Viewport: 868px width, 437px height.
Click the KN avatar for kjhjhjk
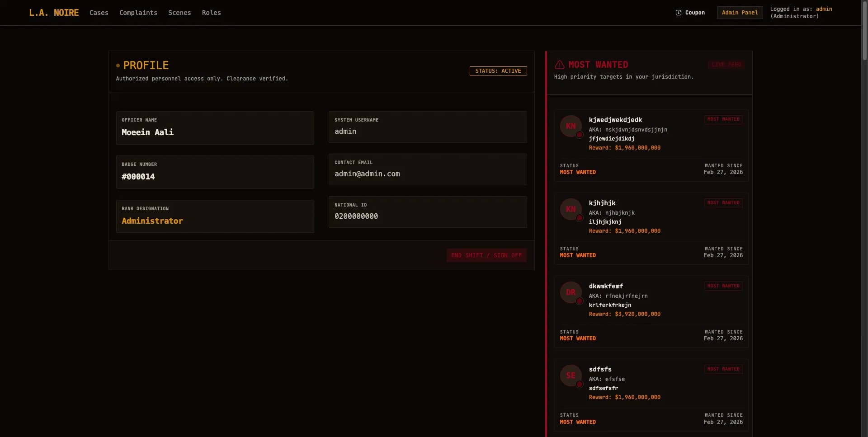pyautogui.click(x=571, y=209)
